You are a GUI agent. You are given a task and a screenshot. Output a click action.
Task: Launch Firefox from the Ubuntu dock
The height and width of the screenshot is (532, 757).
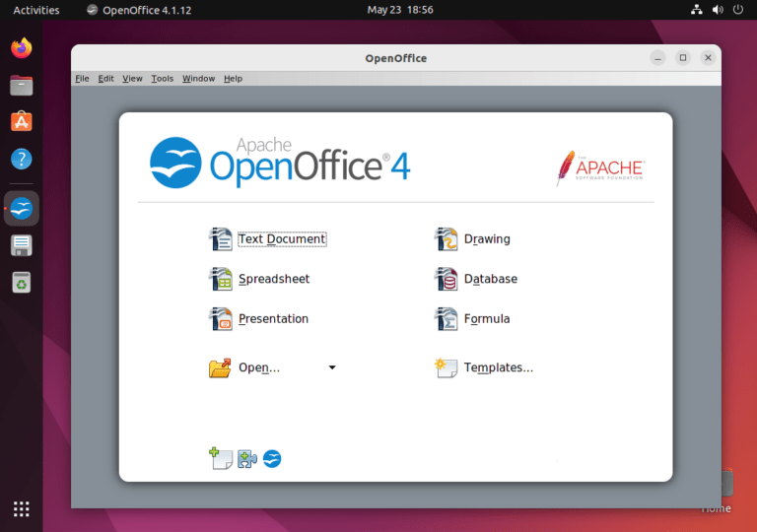click(21, 47)
